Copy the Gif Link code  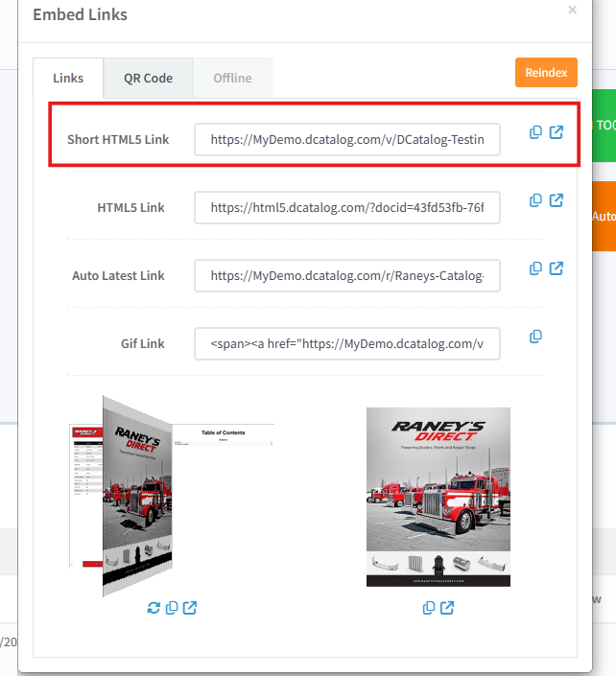click(x=536, y=337)
